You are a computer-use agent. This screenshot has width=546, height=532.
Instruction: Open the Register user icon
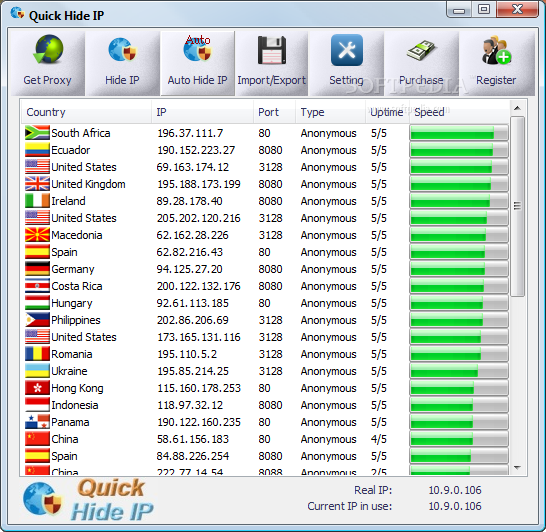pyautogui.click(x=497, y=63)
